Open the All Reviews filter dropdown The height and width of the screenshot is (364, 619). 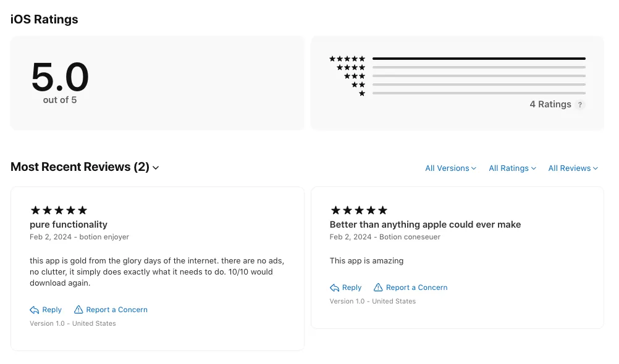point(573,168)
